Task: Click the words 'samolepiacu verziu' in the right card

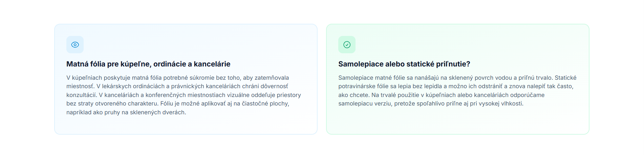Action: click(364, 104)
